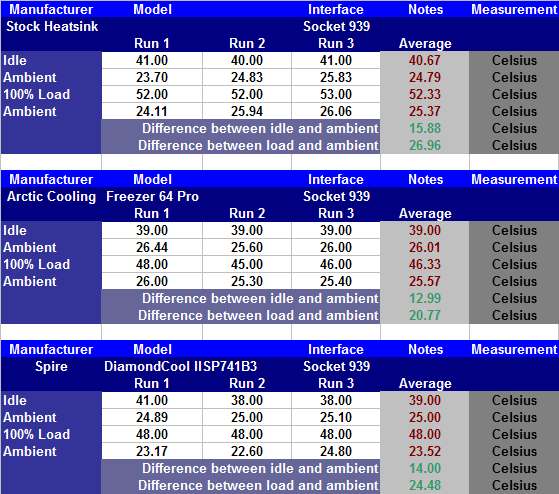Select Socket 939 in the Arctic Cooling row
The width and height of the screenshot is (559, 494).
pyautogui.click(x=336, y=196)
